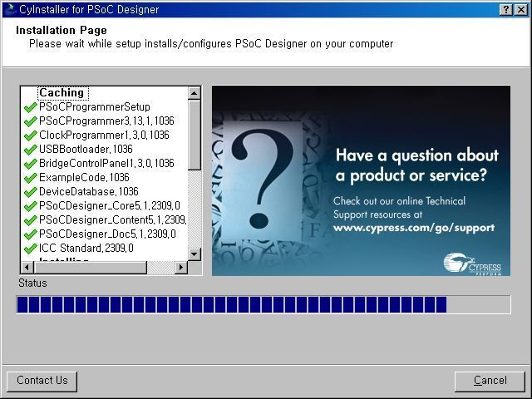
Task: Click green checkmark beside PSoCDesigner_Content5.1.2309
Action: point(31,220)
